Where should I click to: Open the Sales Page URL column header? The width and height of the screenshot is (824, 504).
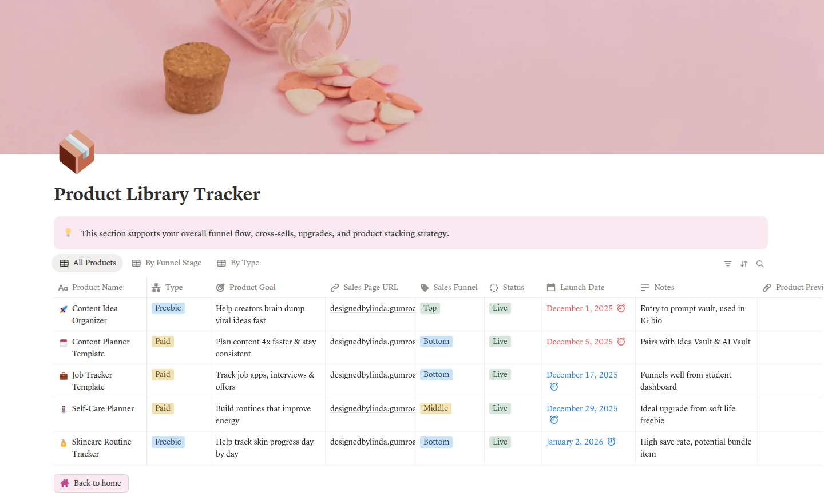(370, 288)
